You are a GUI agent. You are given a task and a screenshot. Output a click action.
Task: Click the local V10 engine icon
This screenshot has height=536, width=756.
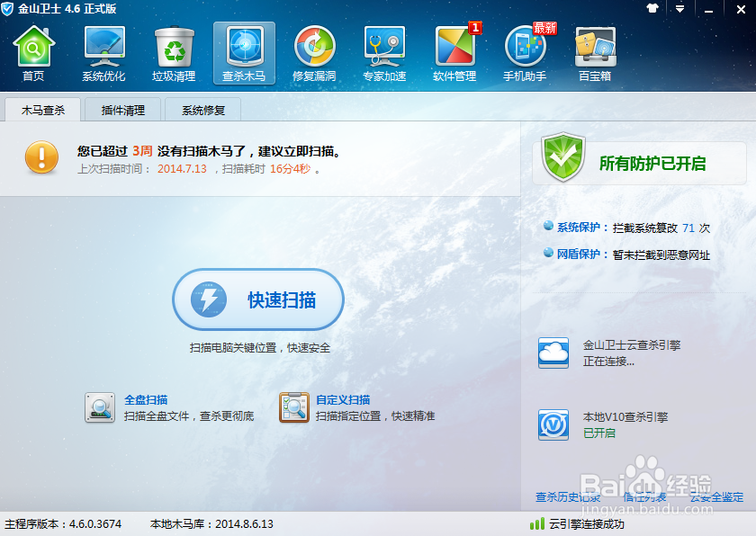pyautogui.click(x=553, y=424)
